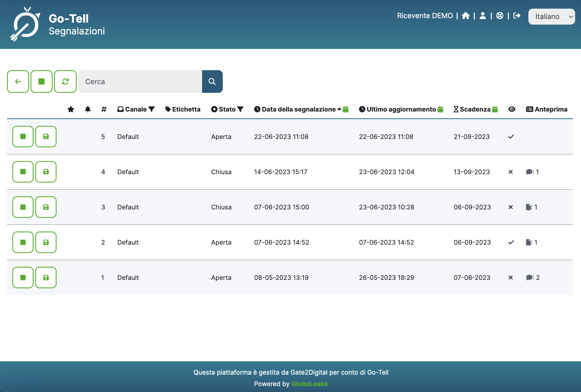Select all reports with the square toolbar button
Image resolution: width=581 pixels, height=392 pixels.
(x=41, y=81)
